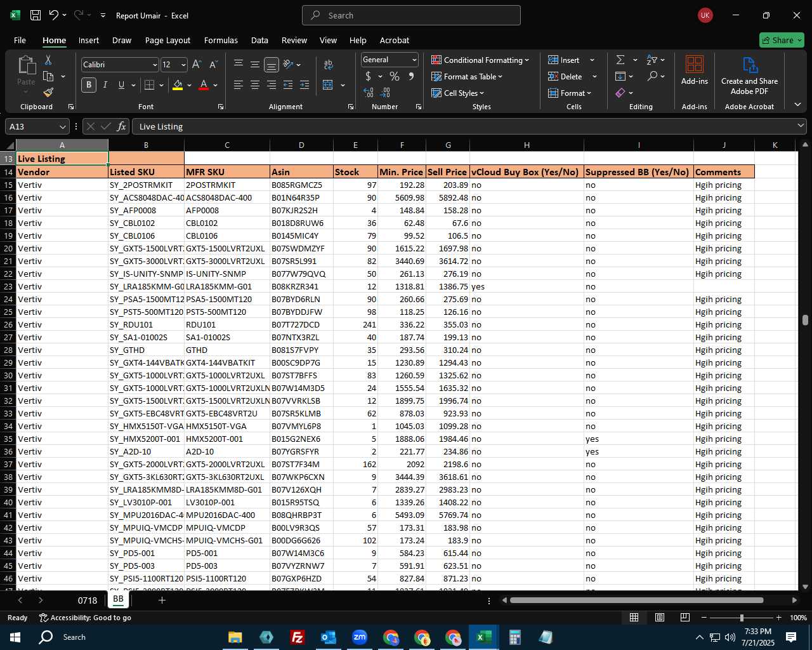Click the Undo arrow icon
This screenshot has width=812, height=650.
click(54, 15)
